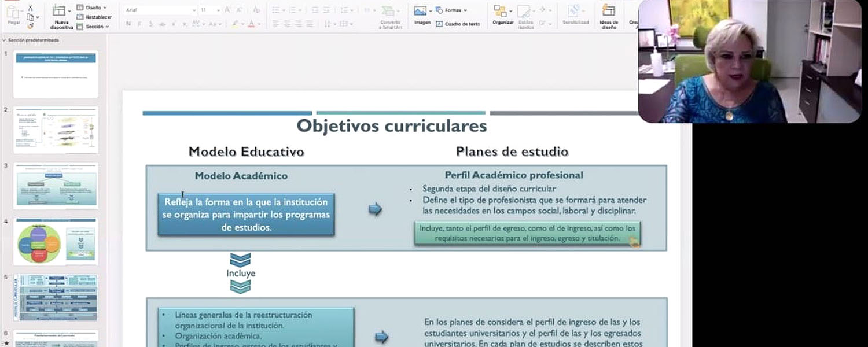The image size is (868, 347).
Task: Click the presenter's webcam video tile
Action: pos(750,61)
